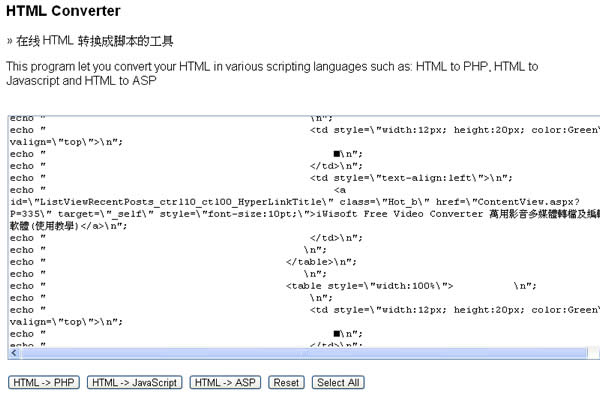
Task: Click the horizontal scrollbar thumb in code box
Action: 304,353
